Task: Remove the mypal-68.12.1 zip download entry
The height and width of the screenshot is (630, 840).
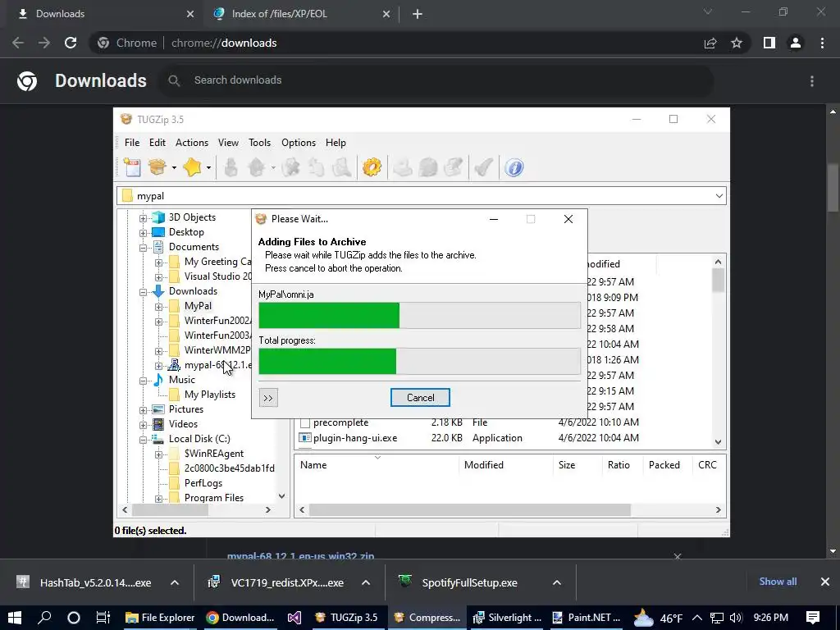Action: (677, 557)
